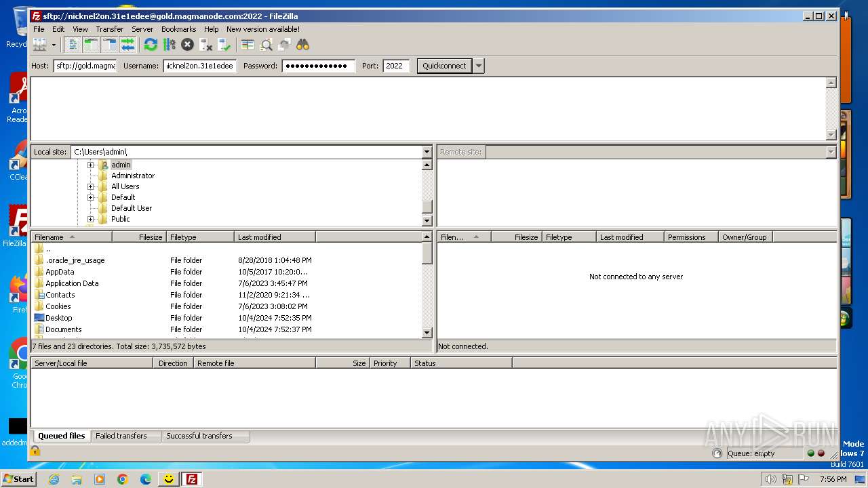The width and height of the screenshot is (868, 488).
Task: Click the Start button on taskbar
Action: tap(18, 479)
